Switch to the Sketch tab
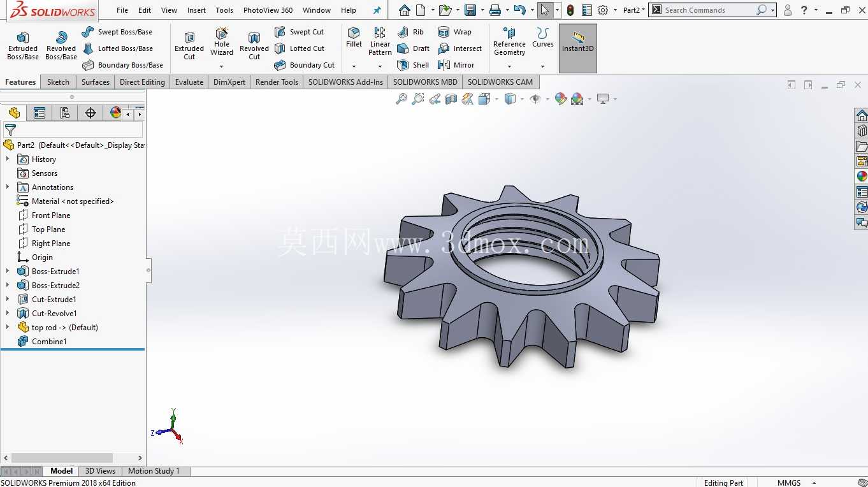Screen dimensions: 868x487 coord(58,82)
